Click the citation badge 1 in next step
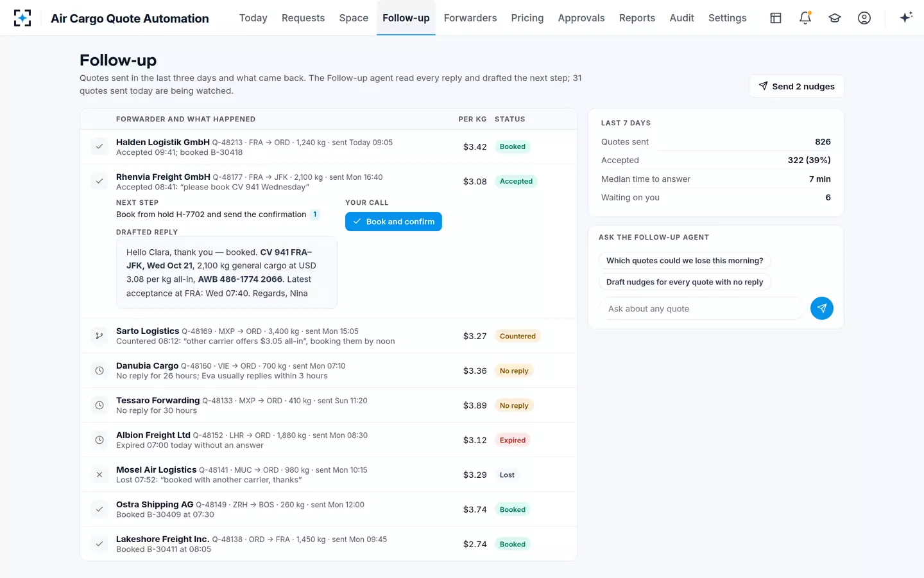The image size is (924, 578). (315, 215)
